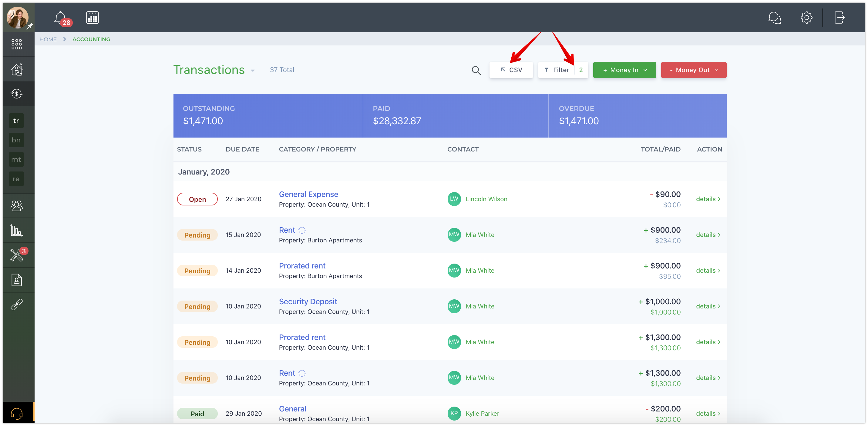Click the DUE DATE column header
The image size is (868, 426).
point(242,149)
